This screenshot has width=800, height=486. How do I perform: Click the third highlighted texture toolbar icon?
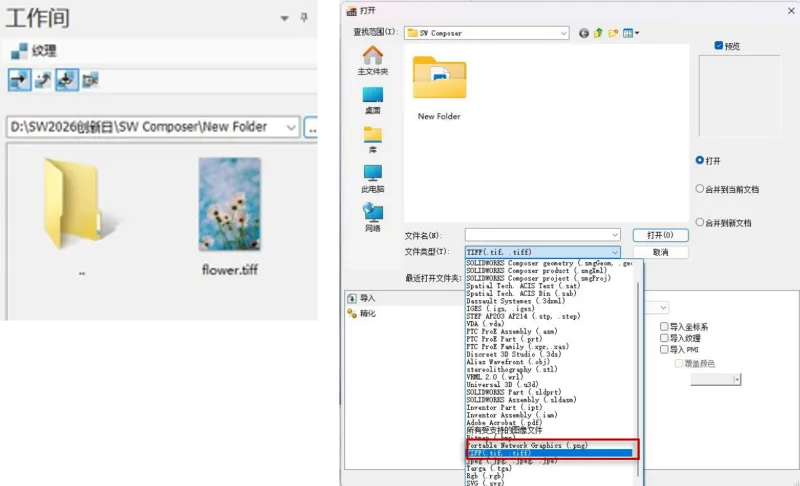click(x=66, y=80)
